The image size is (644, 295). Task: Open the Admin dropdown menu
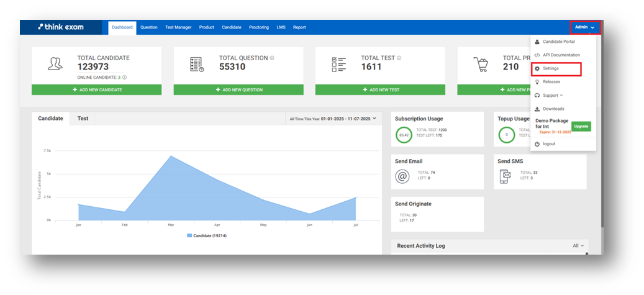(x=584, y=27)
